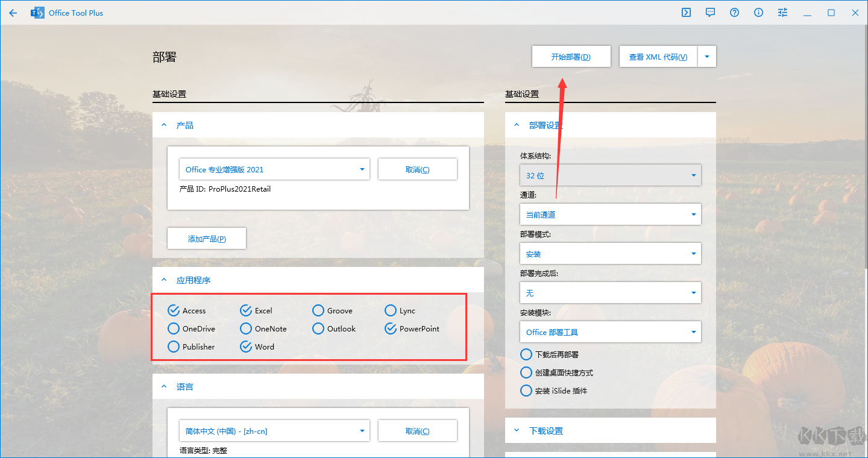Click the 添加产品 button
The image size is (868, 458).
[206, 238]
